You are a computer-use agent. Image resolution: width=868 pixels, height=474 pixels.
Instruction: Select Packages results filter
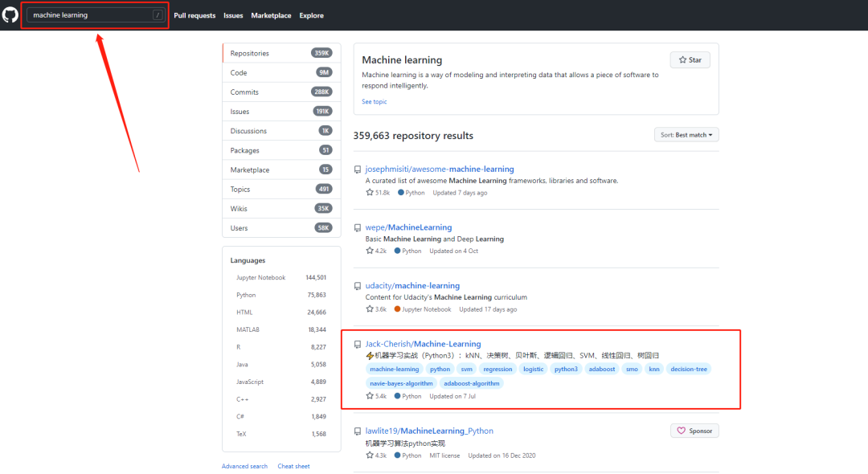(281, 150)
